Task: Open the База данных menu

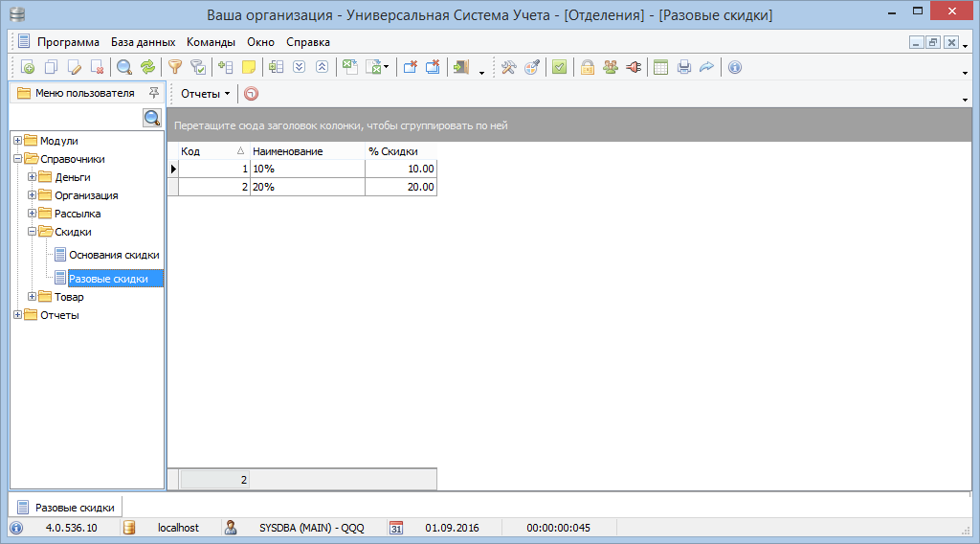Action: (x=143, y=42)
